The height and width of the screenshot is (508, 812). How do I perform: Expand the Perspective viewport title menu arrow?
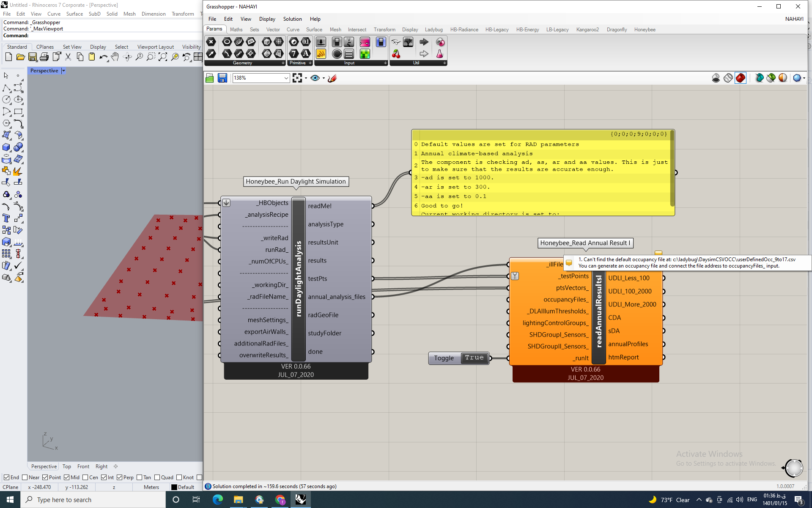63,71
